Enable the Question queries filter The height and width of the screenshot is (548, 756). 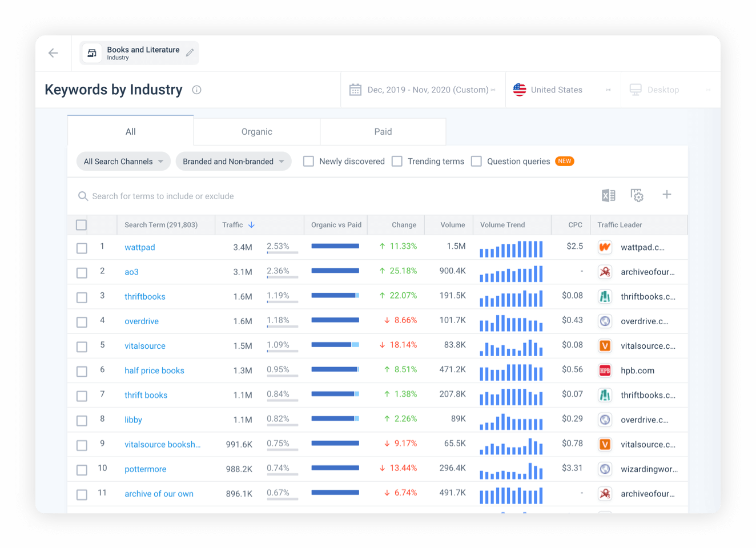click(476, 161)
